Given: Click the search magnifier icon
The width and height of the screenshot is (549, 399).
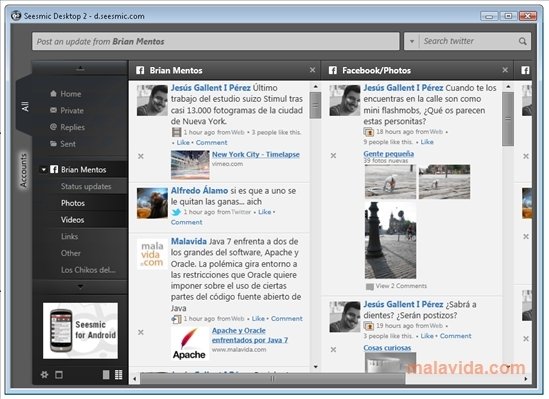Looking at the screenshot, I should pos(522,41).
